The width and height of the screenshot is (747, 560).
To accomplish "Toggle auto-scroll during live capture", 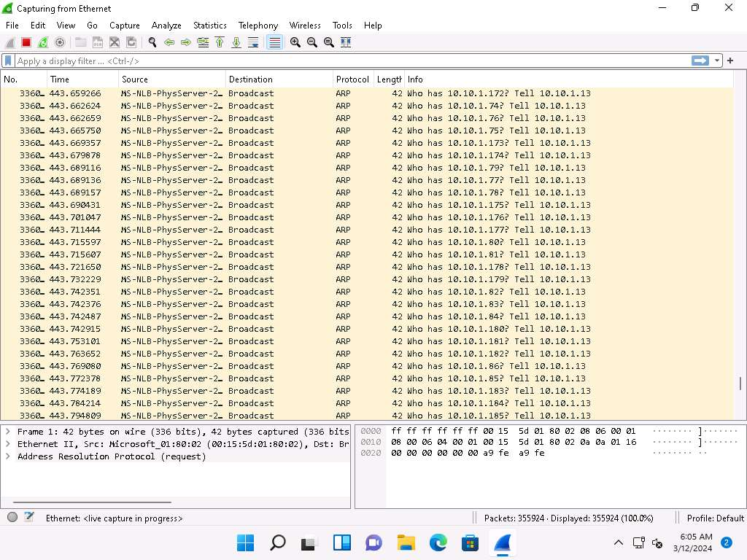I will pyautogui.click(x=253, y=42).
